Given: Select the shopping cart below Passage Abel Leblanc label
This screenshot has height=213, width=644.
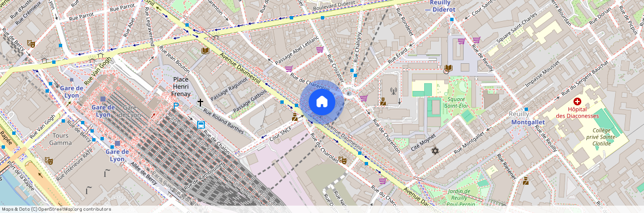Looking at the screenshot, I should pos(289,69).
